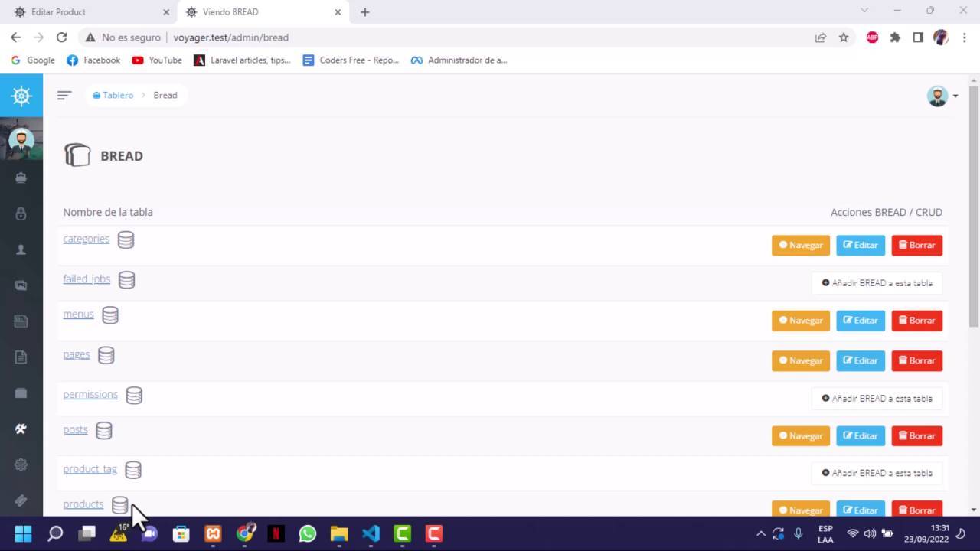Click the Voyager helm dashboard icon
The width and height of the screenshot is (980, 551).
[21, 95]
